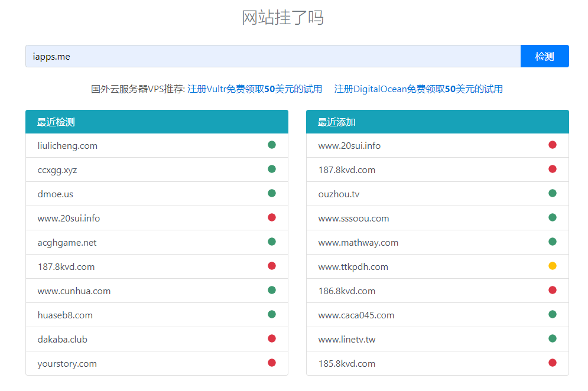The height and width of the screenshot is (391, 588).
Task: Open the DigitalOcean 50 dollar trial link
Action: click(x=418, y=89)
